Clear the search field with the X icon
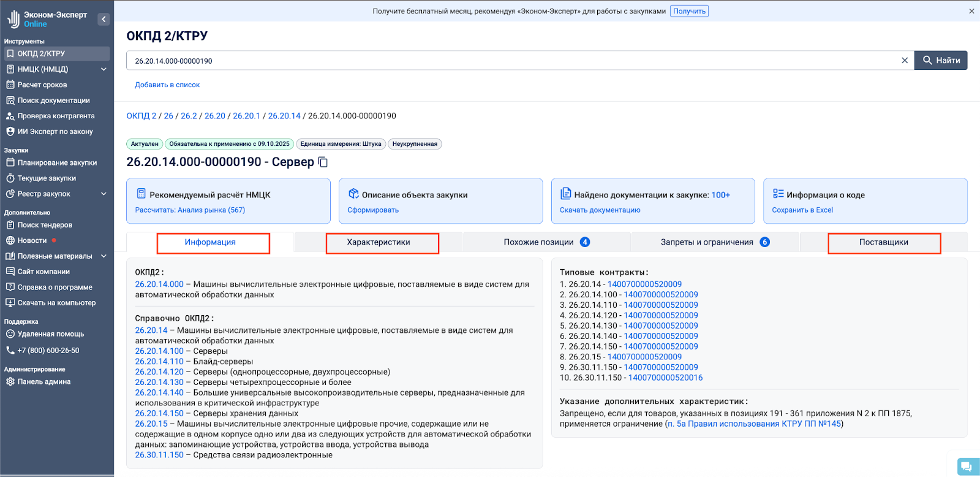The width and height of the screenshot is (980, 477). point(905,61)
